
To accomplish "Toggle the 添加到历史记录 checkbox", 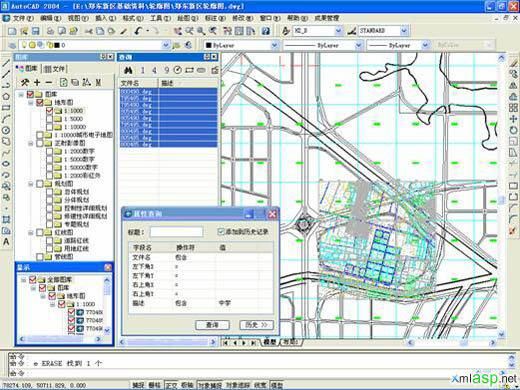I will (x=221, y=231).
